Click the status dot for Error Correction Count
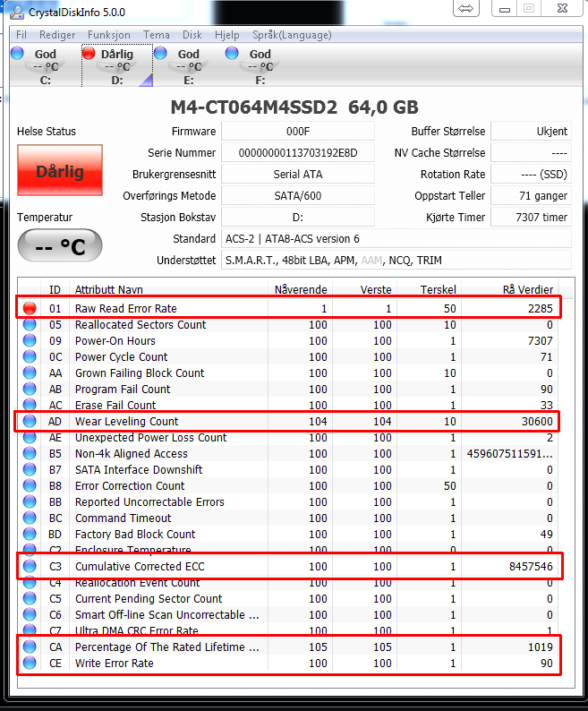Viewport: 588px width, 711px height. 30,485
